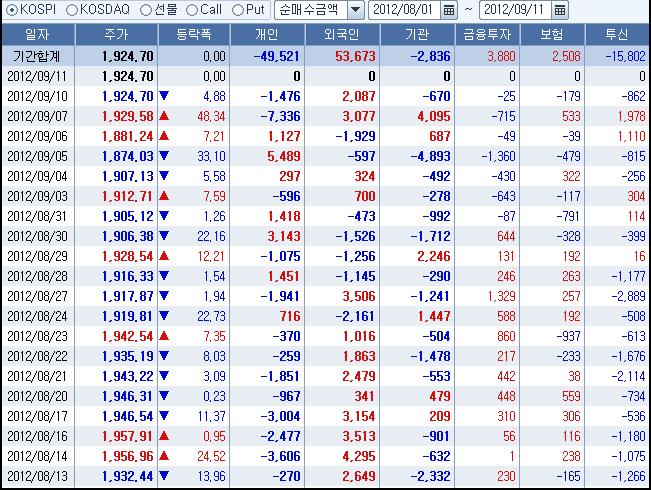Click the down arrow beside 1,943.22
Viewport: 651px width, 490px height.
pos(164,375)
